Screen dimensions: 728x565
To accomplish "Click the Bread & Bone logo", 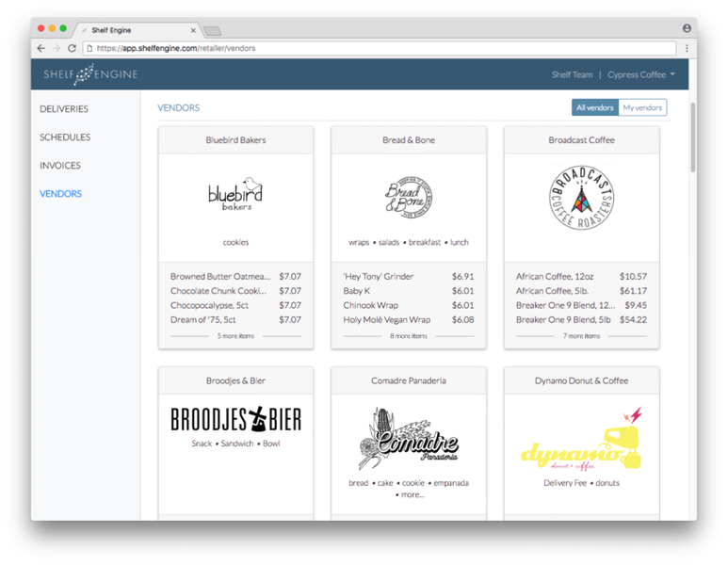I will pos(409,198).
